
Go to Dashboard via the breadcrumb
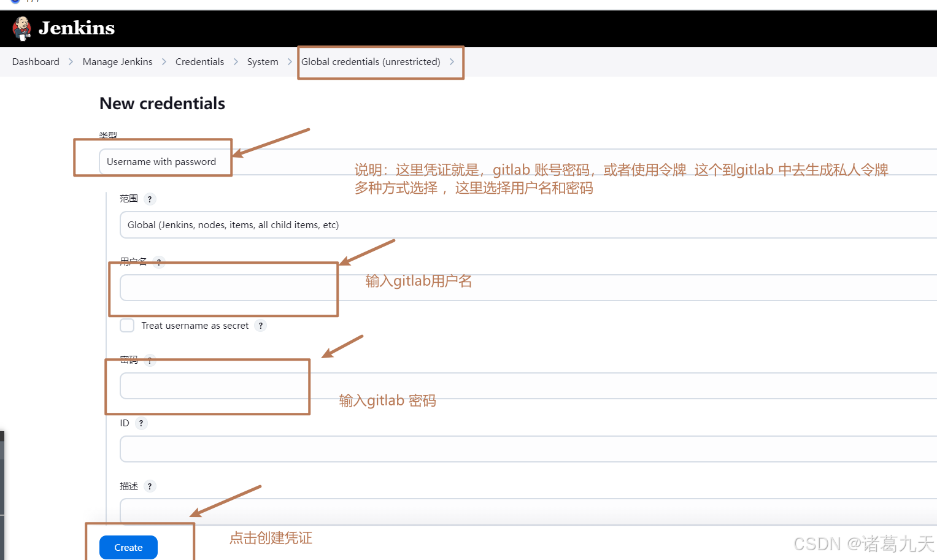[35, 61]
